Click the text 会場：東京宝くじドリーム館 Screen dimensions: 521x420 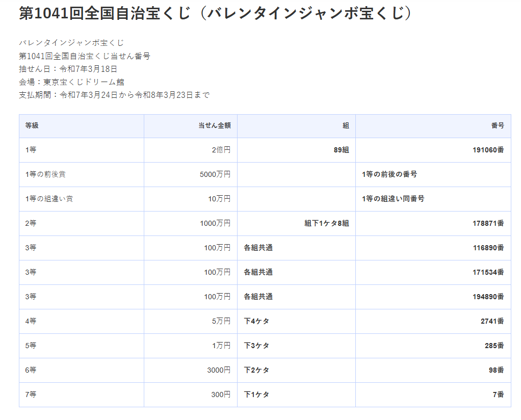coord(71,82)
